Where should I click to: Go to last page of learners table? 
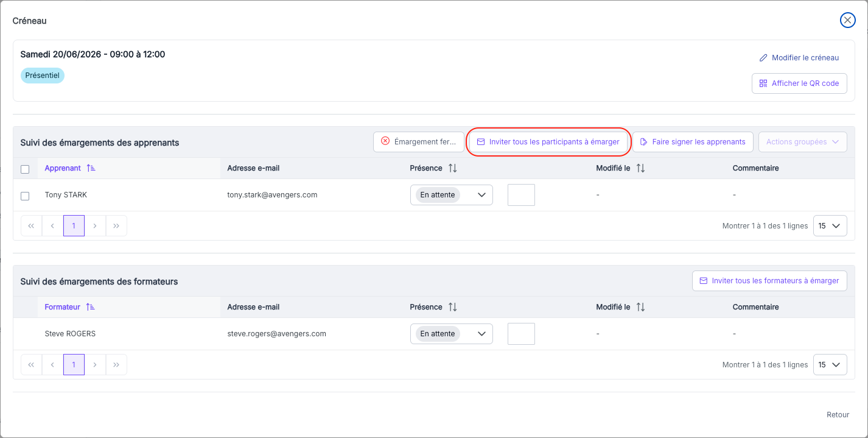click(x=116, y=225)
